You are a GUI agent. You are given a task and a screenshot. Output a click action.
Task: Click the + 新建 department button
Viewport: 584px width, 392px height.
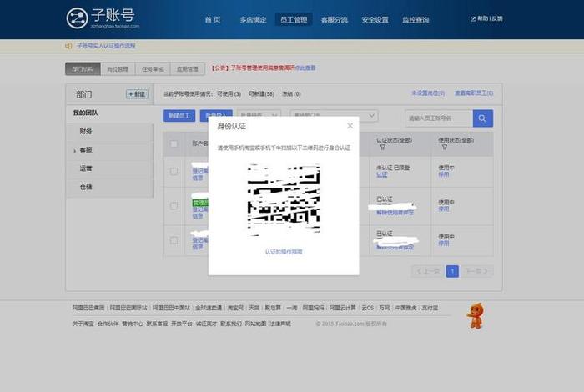[137, 94]
